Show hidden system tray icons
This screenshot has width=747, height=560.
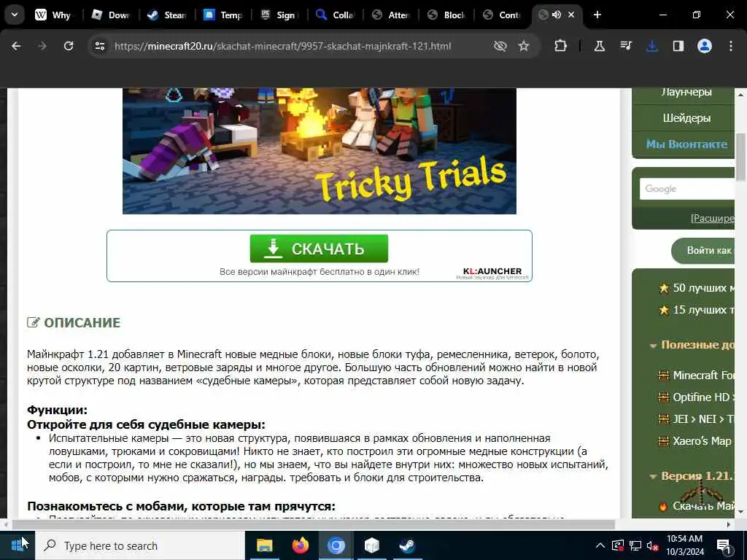600,545
